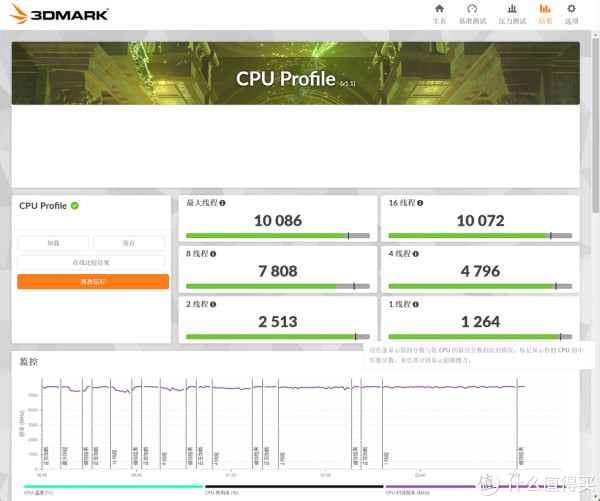Image resolution: width=600 pixels, height=501 pixels.
Task: Click the 4 threads score bar under 4 796
Action: pos(480,286)
